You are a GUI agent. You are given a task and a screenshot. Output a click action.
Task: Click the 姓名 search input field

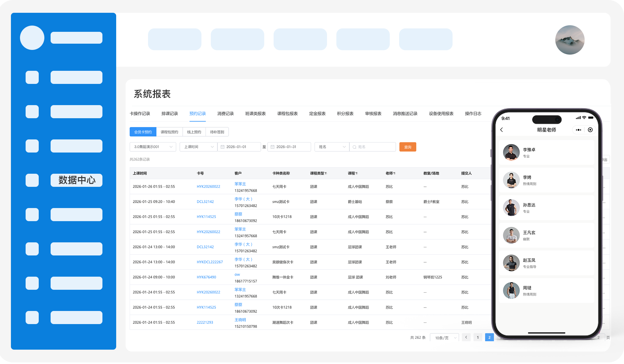point(373,147)
